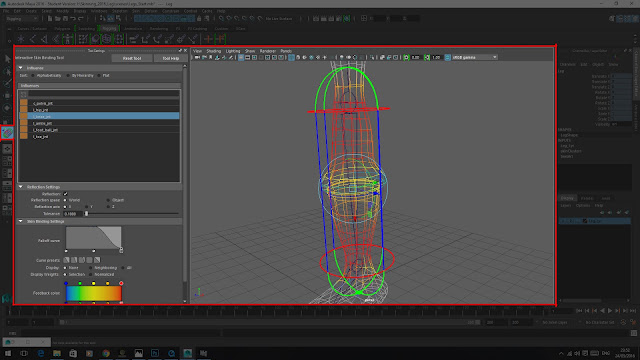Screen dimensions: 640x360
Task: Apply the first curve preset
Action: (x=66, y=260)
